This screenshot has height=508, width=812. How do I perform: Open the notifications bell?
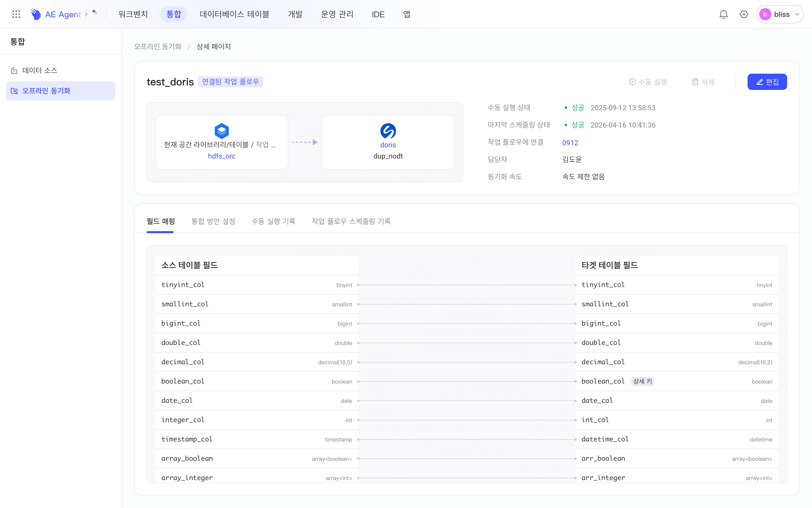click(x=723, y=14)
